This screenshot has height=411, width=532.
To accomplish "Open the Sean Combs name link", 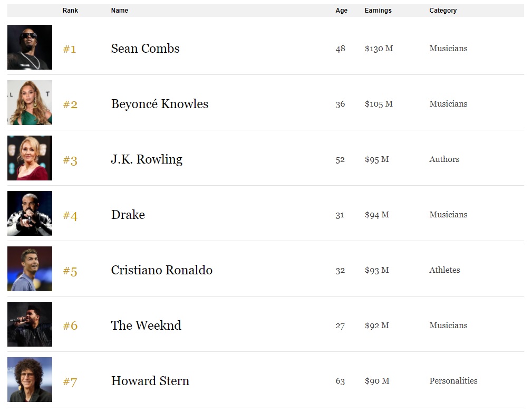I will click(145, 49).
